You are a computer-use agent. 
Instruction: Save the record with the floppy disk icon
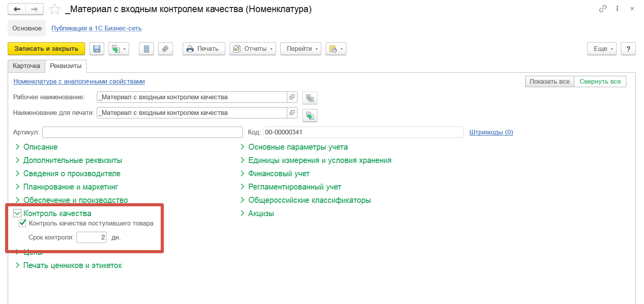click(97, 49)
